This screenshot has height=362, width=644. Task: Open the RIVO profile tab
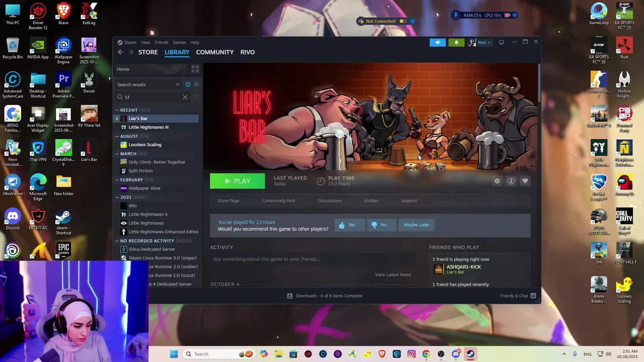point(248,52)
